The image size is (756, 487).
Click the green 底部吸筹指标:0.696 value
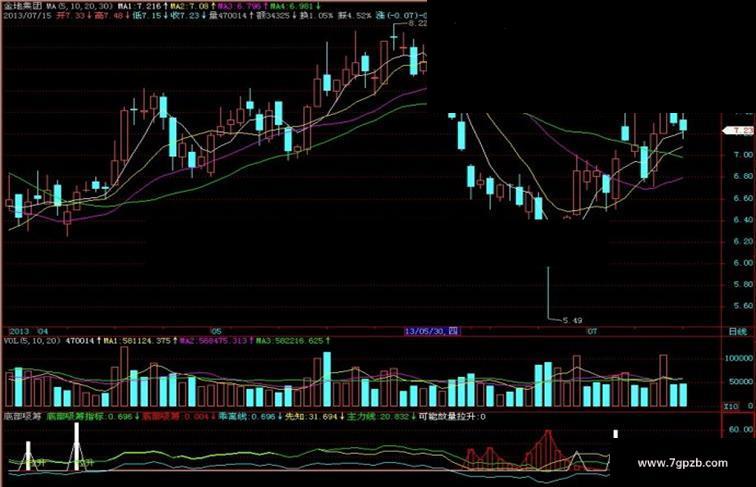92,416
